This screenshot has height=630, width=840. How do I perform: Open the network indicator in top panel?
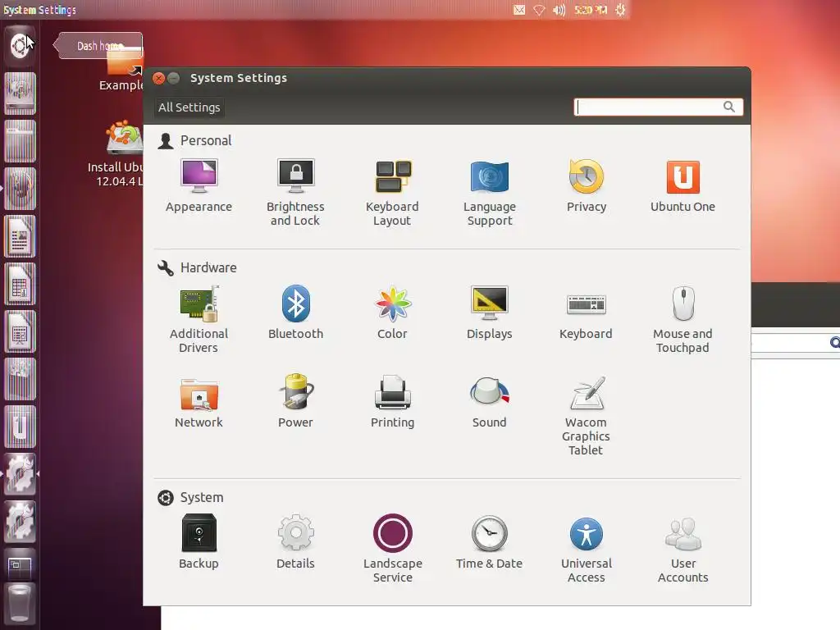(539, 10)
